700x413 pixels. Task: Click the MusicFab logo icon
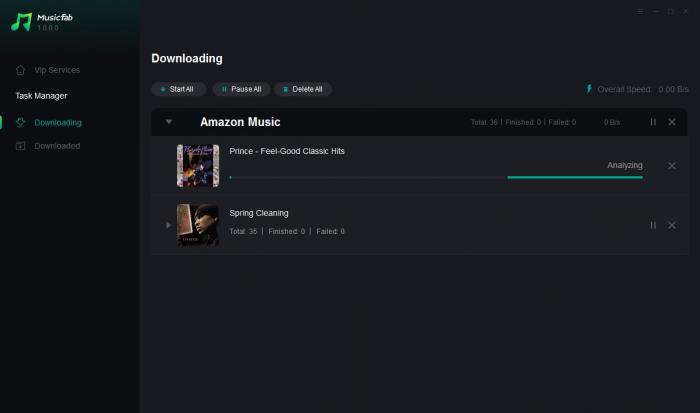coord(21,22)
